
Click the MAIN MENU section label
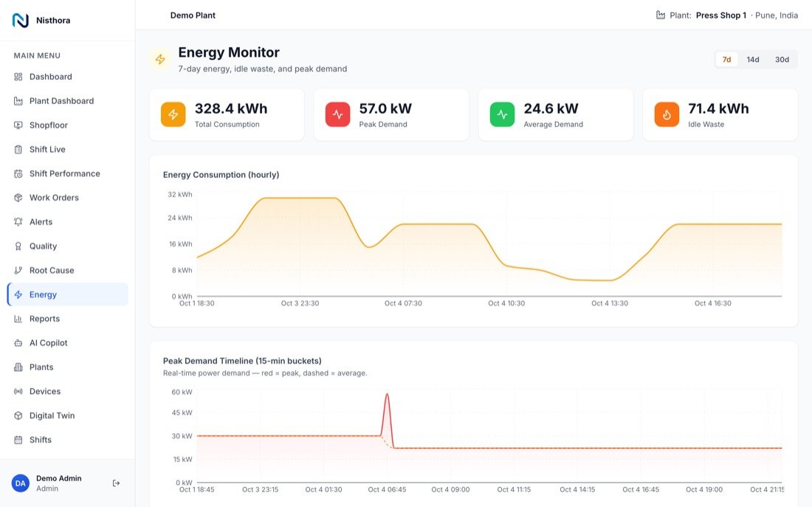pyautogui.click(x=37, y=55)
